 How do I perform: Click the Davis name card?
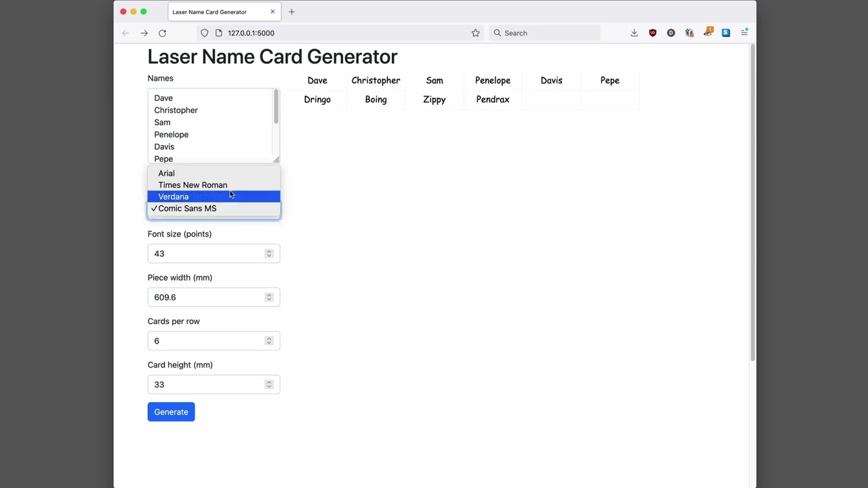pos(551,80)
